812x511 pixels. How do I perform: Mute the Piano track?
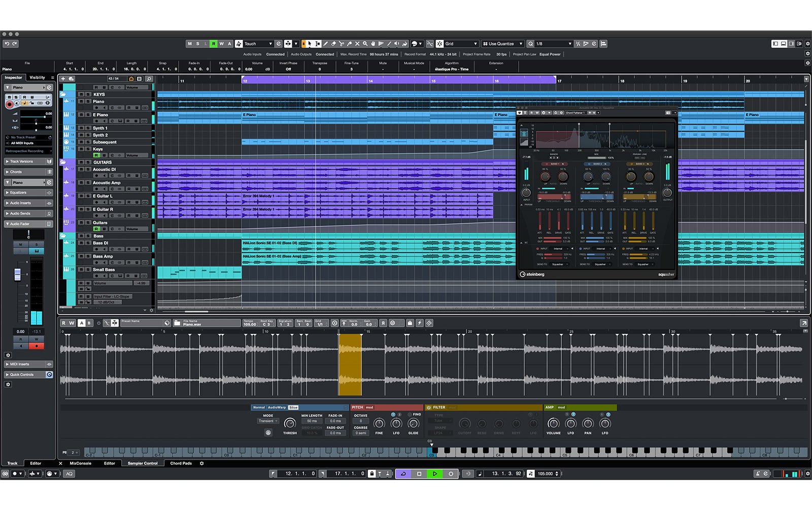pyautogui.click(x=81, y=101)
